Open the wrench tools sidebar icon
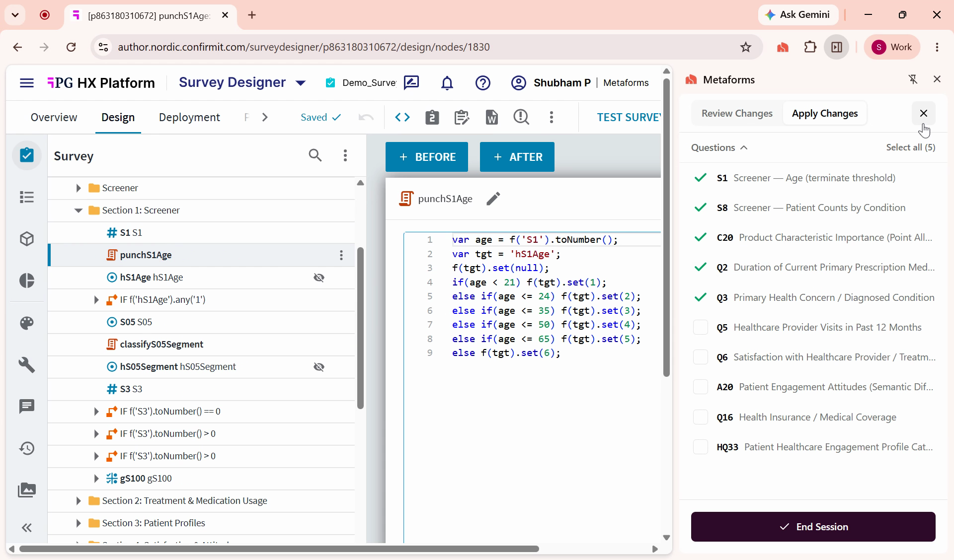 pyautogui.click(x=27, y=365)
